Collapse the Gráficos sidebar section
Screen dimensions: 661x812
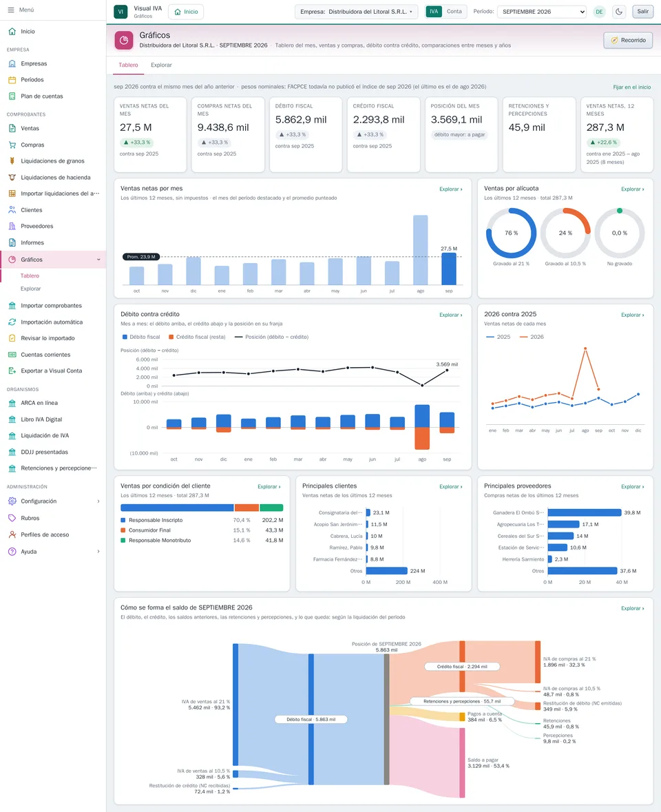point(98,260)
